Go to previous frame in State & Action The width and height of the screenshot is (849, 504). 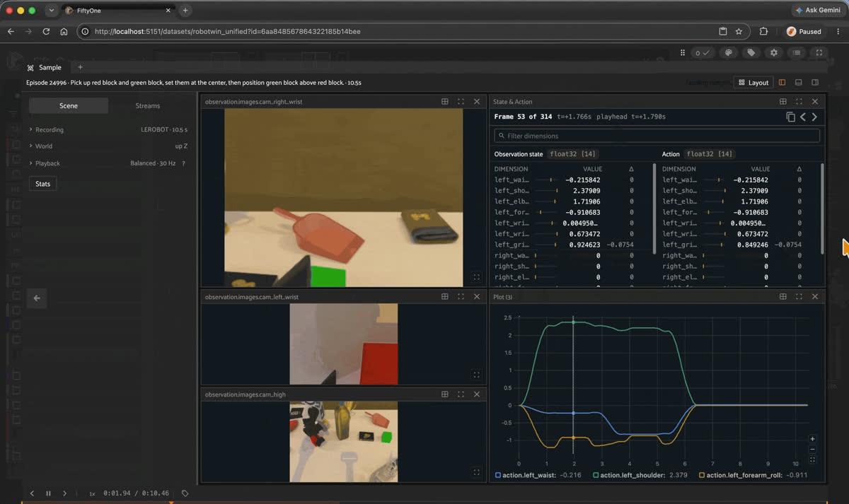pos(803,117)
